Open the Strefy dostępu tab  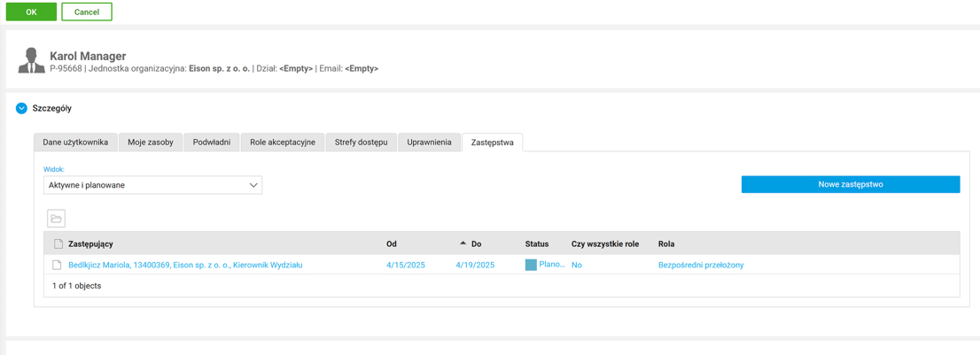click(361, 143)
